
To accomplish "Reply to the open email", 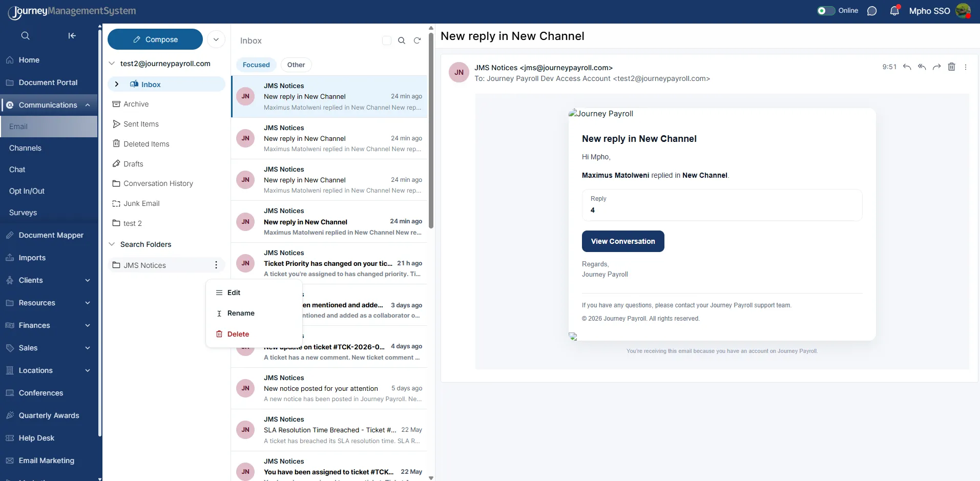I will (x=907, y=67).
